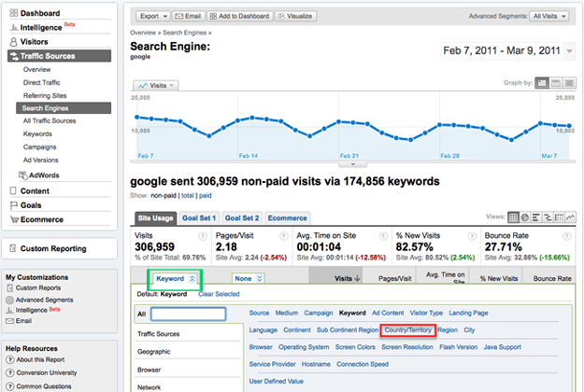Open the Visits graph metric dropdown
Screen dimensions: 584x392
coord(156,86)
